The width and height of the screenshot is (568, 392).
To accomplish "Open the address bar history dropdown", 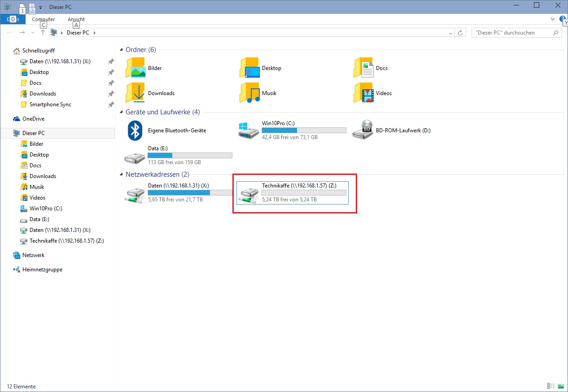I will click(x=451, y=33).
